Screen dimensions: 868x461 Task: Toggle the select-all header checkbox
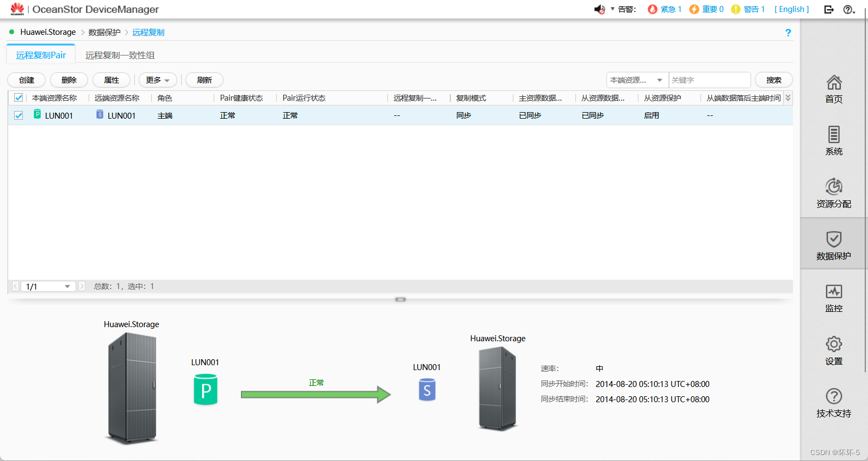18,98
